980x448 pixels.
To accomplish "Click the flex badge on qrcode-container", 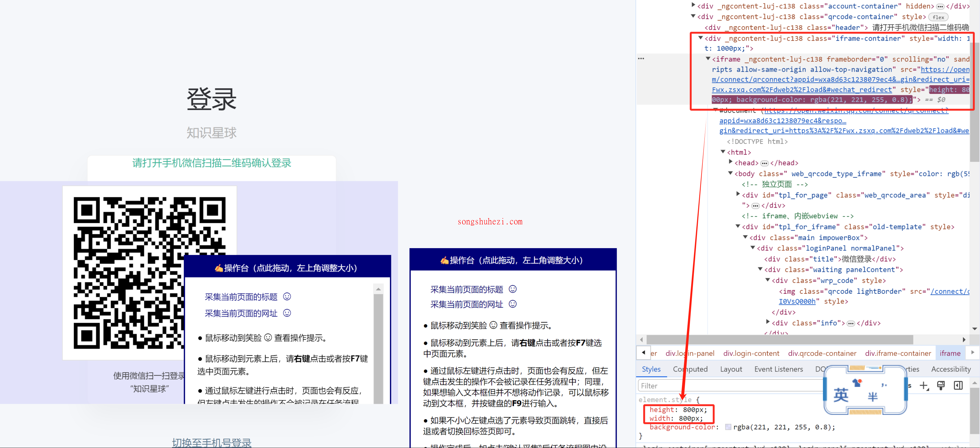I will tap(938, 17).
